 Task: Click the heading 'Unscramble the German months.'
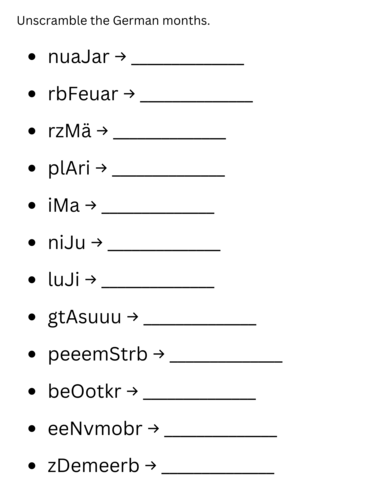tap(113, 21)
